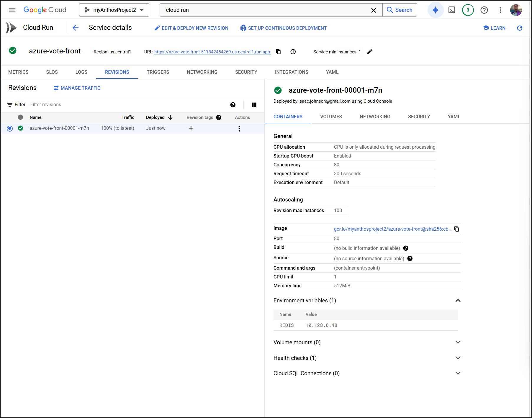Clear the search box with the X icon
This screenshot has width=532, height=418.
pyautogui.click(x=374, y=10)
